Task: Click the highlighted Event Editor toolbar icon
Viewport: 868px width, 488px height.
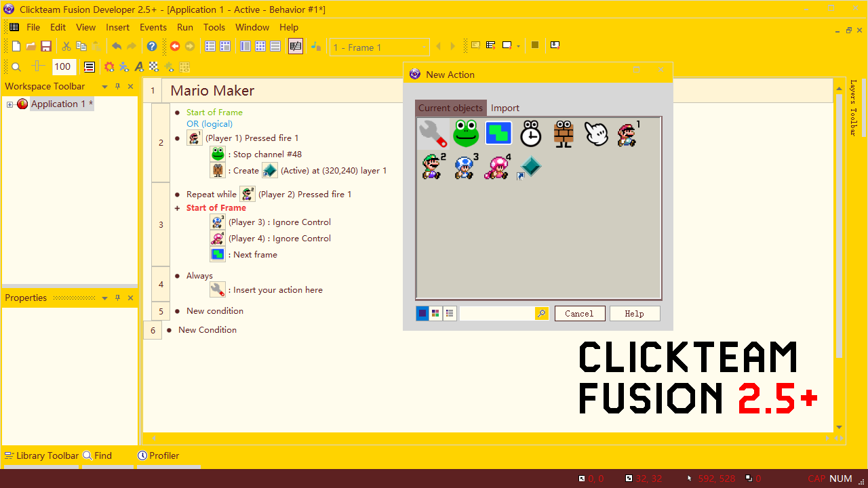Action: point(296,46)
